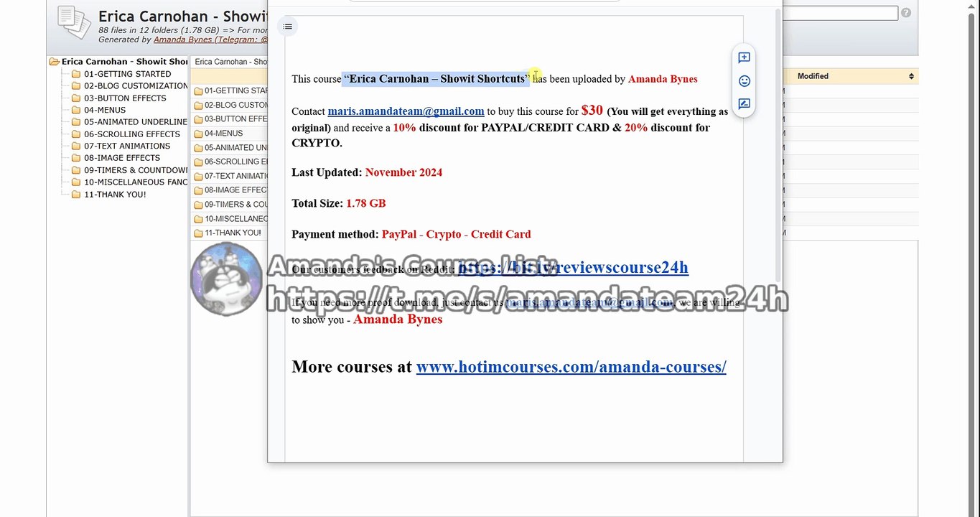The image size is (980, 517).
Task: Click the folder icon of 05-ANIMATED UNDERLINES in file list
Action: (x=198, y=148)
